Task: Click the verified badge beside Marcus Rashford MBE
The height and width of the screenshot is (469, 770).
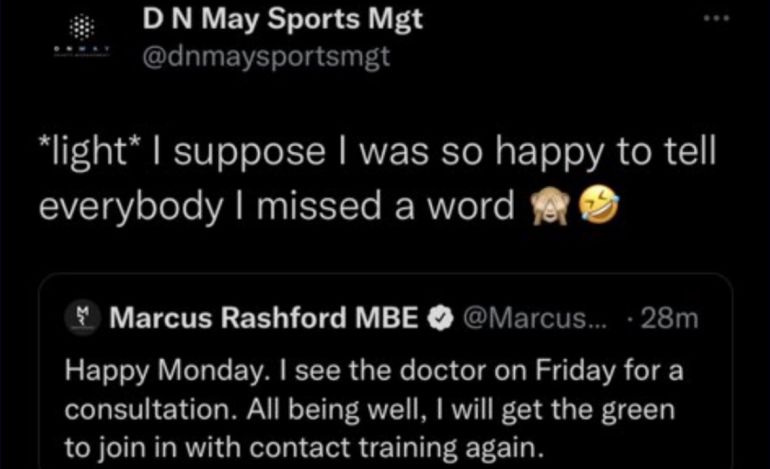Action: [440, 318]
